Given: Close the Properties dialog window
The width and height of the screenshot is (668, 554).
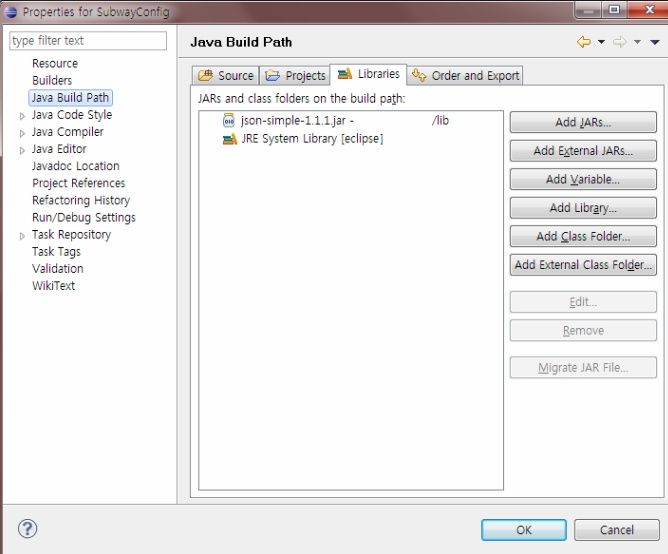Looking at the screenshot, I should 648,9.
